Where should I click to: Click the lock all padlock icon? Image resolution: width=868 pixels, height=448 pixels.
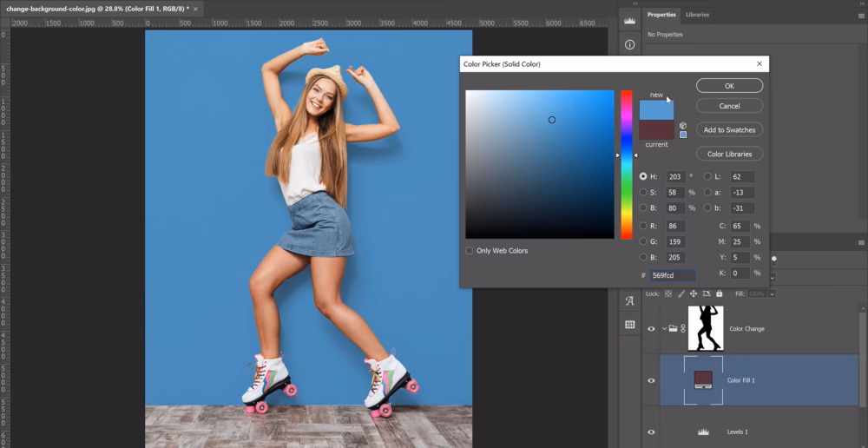click(x=719, y=293)
